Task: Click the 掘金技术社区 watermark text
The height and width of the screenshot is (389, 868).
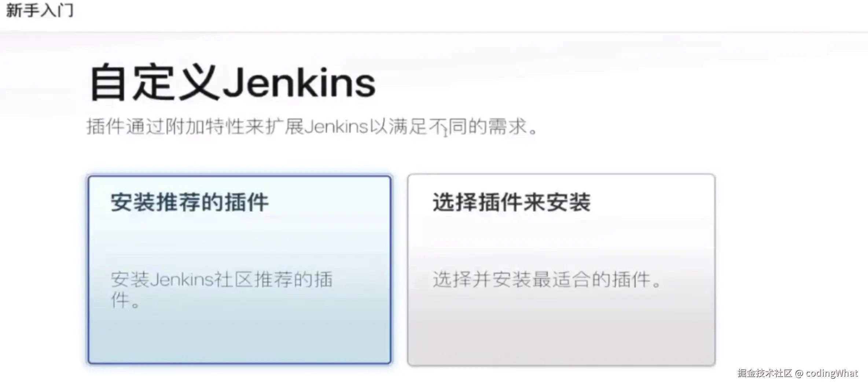Action: [x=765, y=373]
